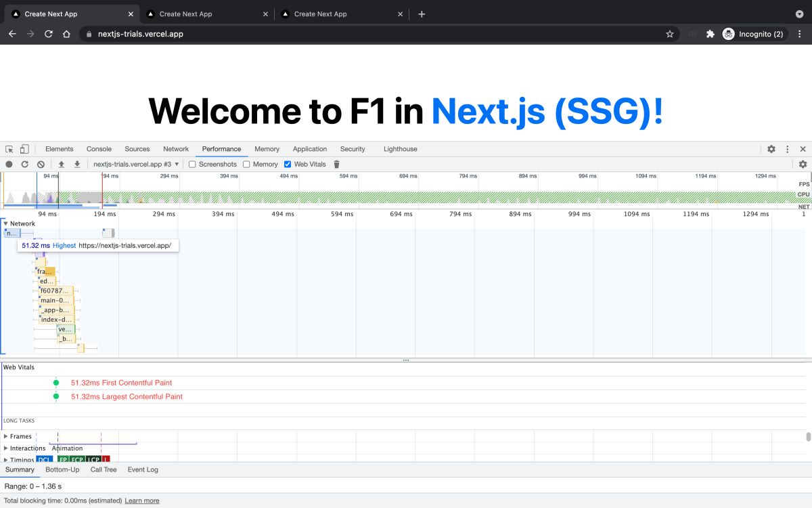The height and width of the screenshot is (508, 812).
Task: Open Performance capture settings gear
Action: pyautogui.click(x=803, y=164)
